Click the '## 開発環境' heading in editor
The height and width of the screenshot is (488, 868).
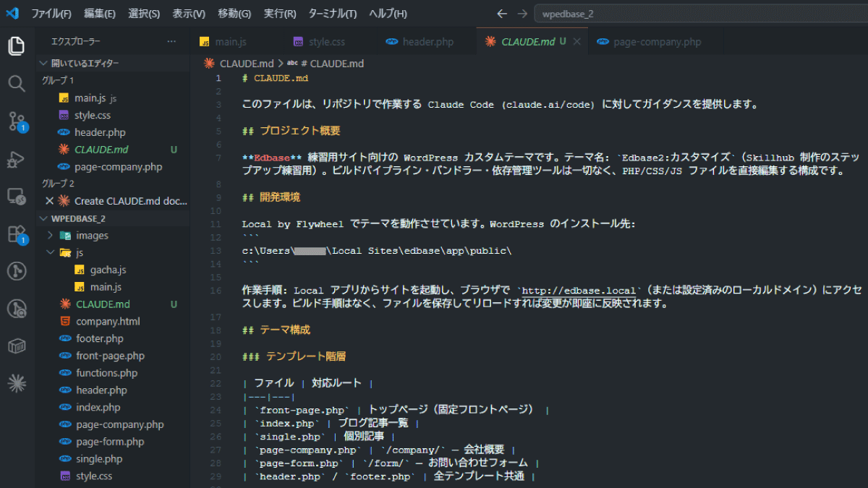pyautogui.click(x=271, y=197)
